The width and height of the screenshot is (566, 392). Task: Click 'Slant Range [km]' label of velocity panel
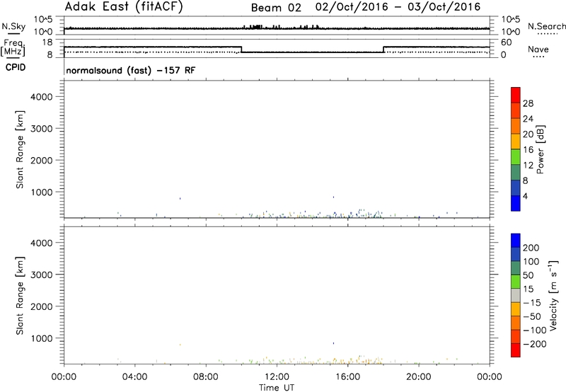pos(20,296)
